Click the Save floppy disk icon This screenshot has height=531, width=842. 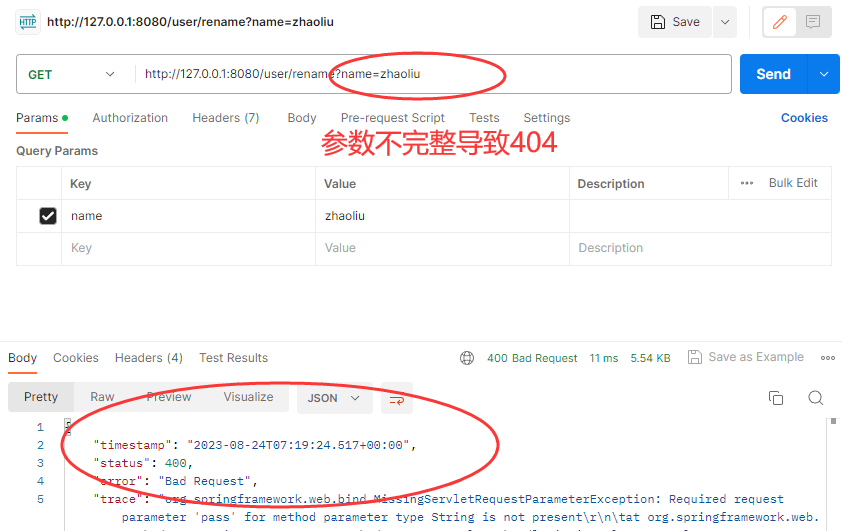click(657, 22)
